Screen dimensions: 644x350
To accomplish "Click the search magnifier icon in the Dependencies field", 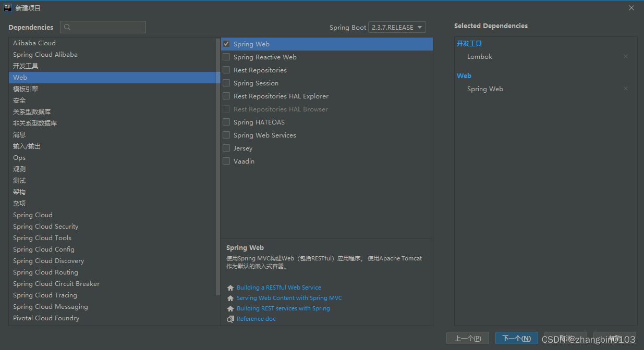I will (x=67, y=27).
